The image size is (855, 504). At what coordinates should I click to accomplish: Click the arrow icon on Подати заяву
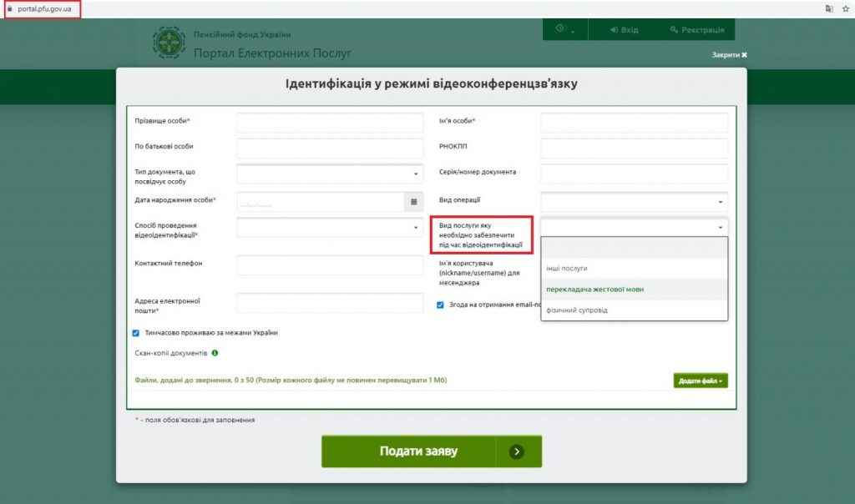click(517, 451)
